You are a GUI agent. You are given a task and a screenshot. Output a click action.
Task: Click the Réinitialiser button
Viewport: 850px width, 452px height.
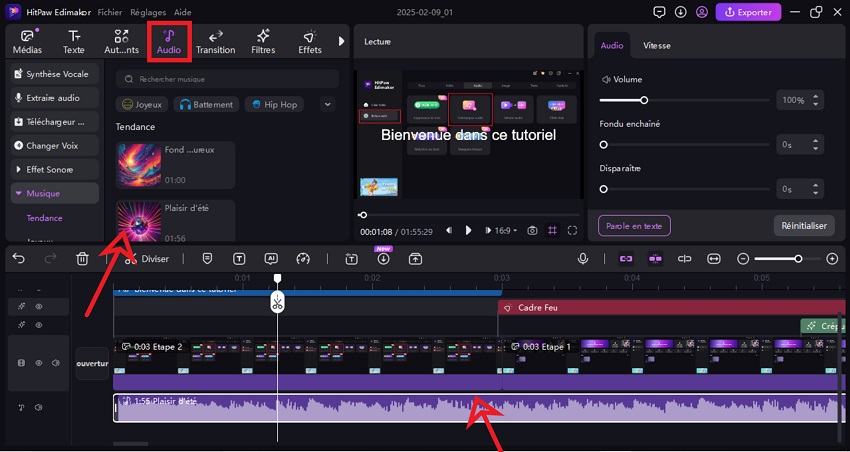[x=804, y=226]
